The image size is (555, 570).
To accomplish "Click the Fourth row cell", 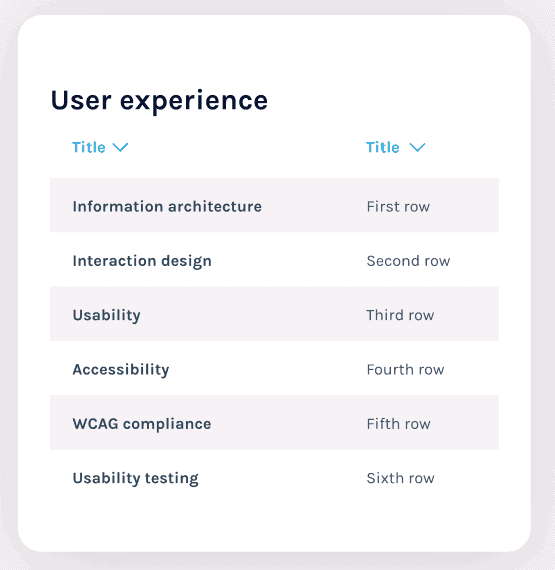I will click(405, 370).
